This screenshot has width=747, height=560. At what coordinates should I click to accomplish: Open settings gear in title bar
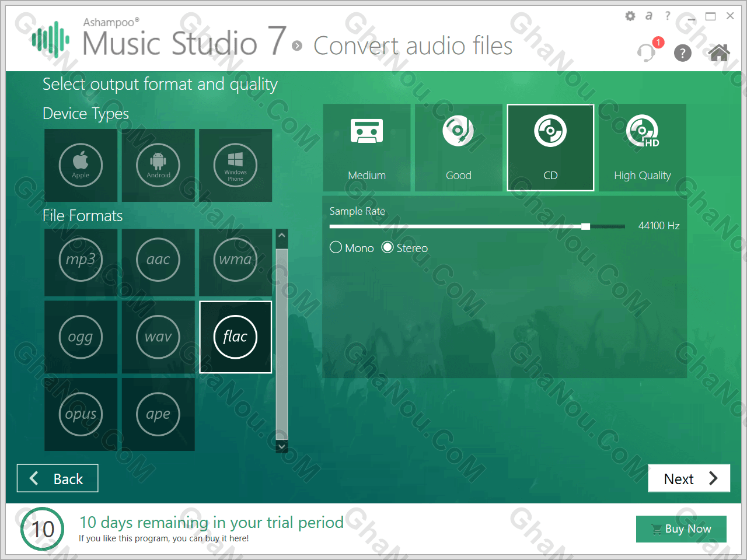630,16
